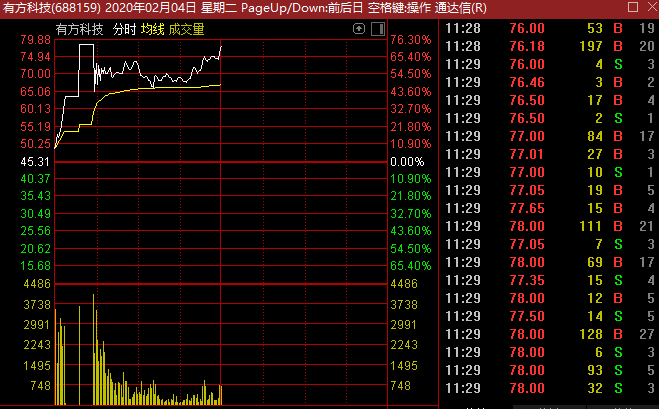The image size is (659, 409).
Task: Select the 成交量 legend label
Action: click(x=186, y=29)
